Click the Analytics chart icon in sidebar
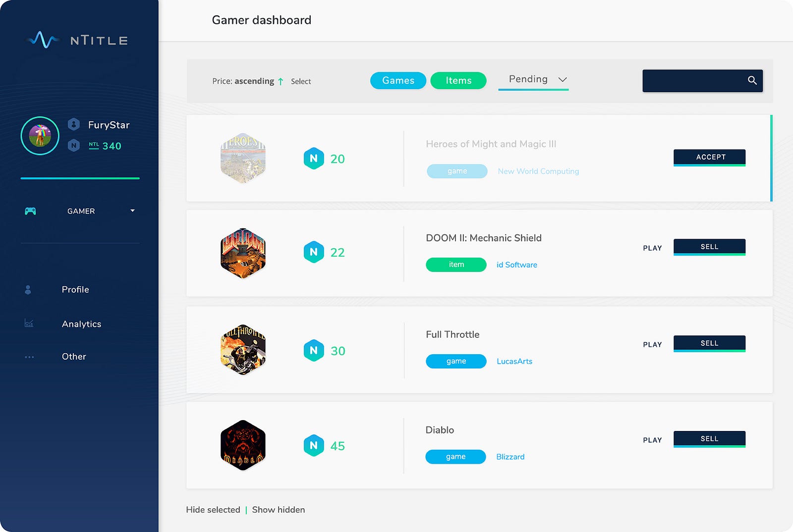793x532 pixels. 29,323
